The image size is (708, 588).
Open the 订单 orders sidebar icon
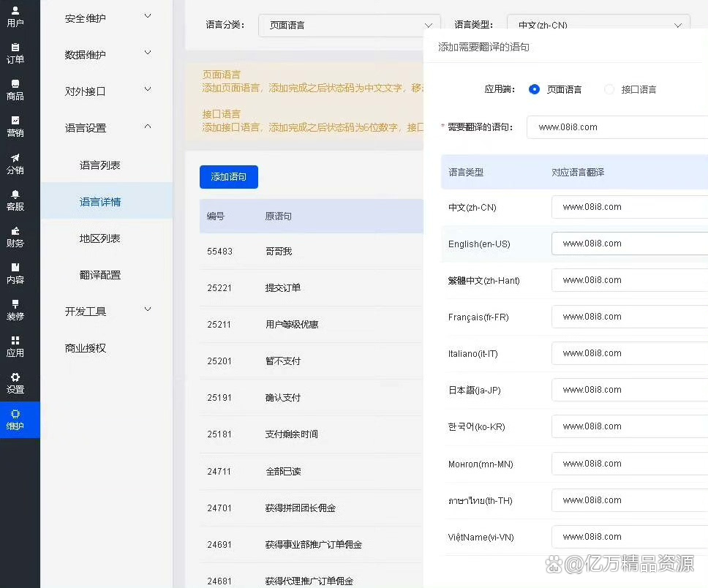[x=15, y=53]
